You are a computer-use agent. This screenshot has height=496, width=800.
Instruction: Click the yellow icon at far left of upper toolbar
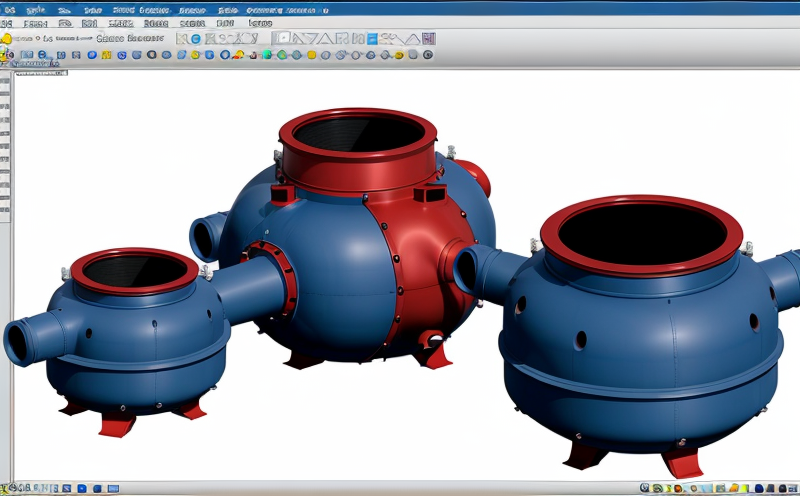click(6, 38)
